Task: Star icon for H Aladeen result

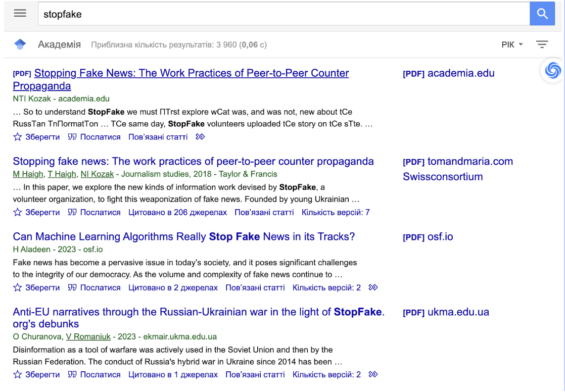Action: pyautogui.click(x=17, y=287)
